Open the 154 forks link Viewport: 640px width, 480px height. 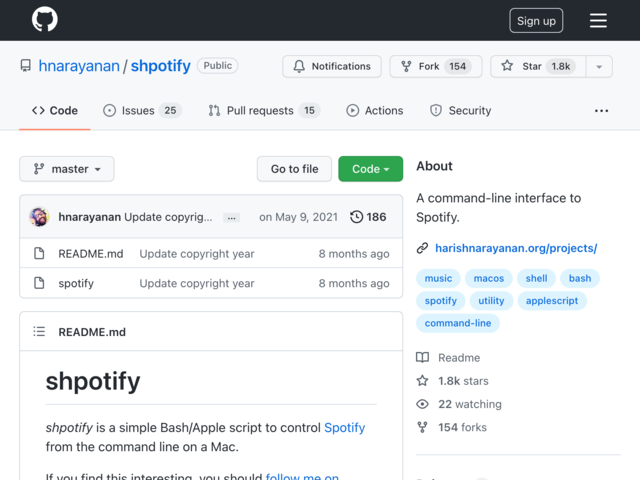tap(462, 428)
